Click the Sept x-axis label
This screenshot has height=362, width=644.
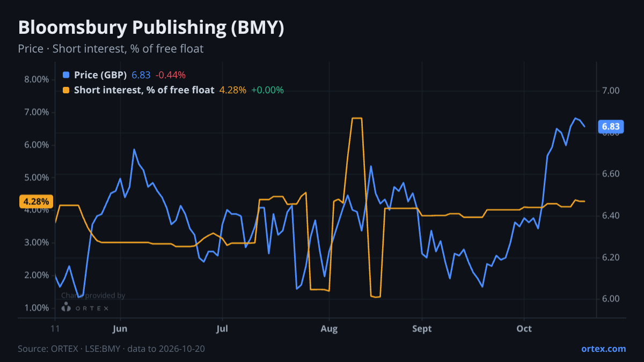pyautogui.click(x=422, y=329)
